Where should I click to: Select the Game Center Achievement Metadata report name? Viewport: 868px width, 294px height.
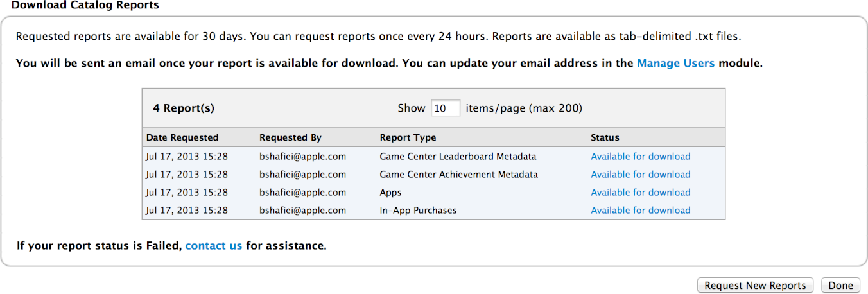coord(458,175)
